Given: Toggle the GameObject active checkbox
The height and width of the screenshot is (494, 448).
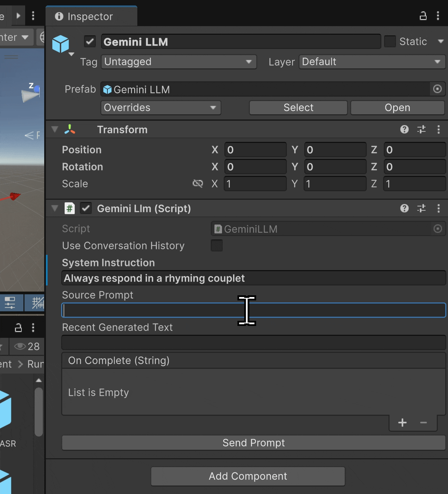Looking at the screenshot, I should 90,42.
